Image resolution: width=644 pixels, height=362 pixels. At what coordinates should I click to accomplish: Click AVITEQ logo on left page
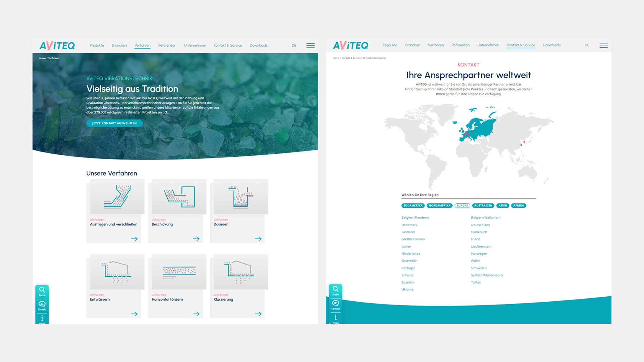point(57,46)
